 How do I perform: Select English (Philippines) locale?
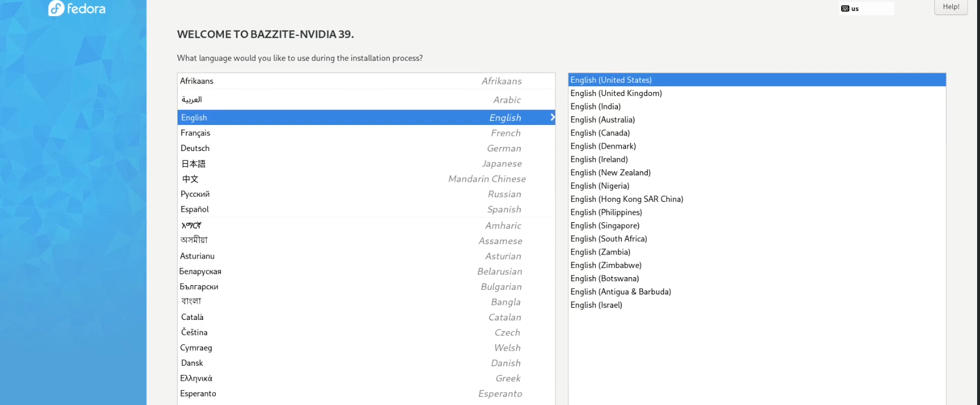click(757, 212)
